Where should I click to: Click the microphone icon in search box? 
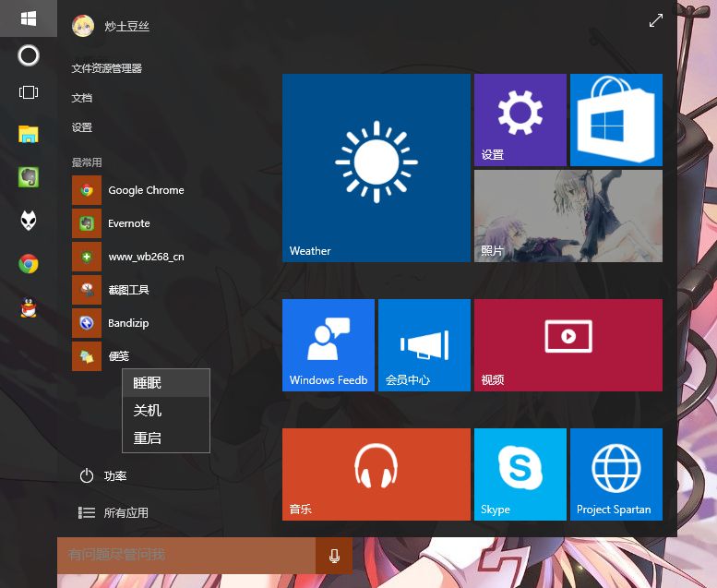tap(333, 555)
